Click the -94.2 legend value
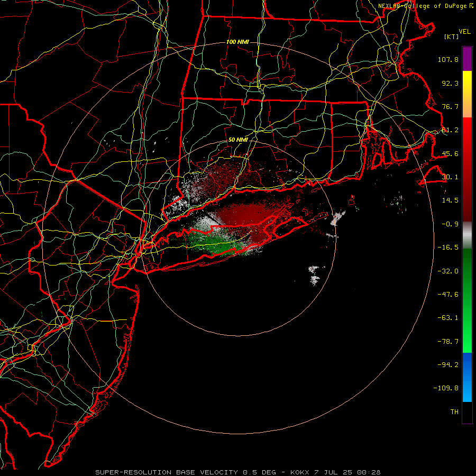 [x=448, y=365]
